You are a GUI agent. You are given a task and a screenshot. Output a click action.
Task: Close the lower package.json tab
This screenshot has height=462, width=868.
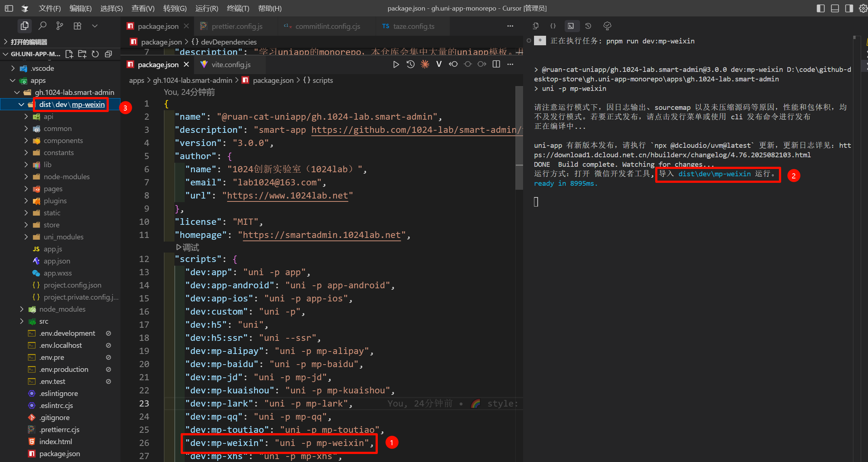pyautogui.click(x=187, y=65)
